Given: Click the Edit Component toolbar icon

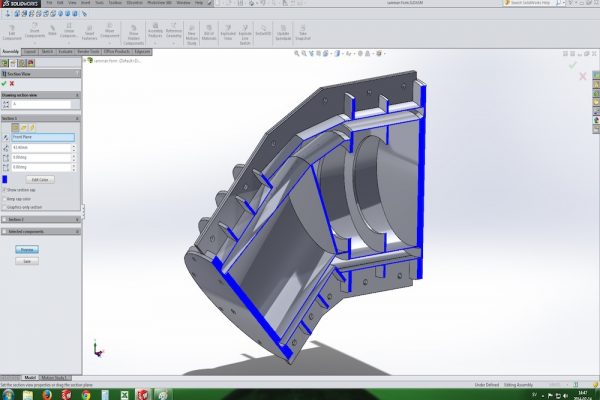Looking at the screenshot, I should pyautogui.click(x=13, y=34).
